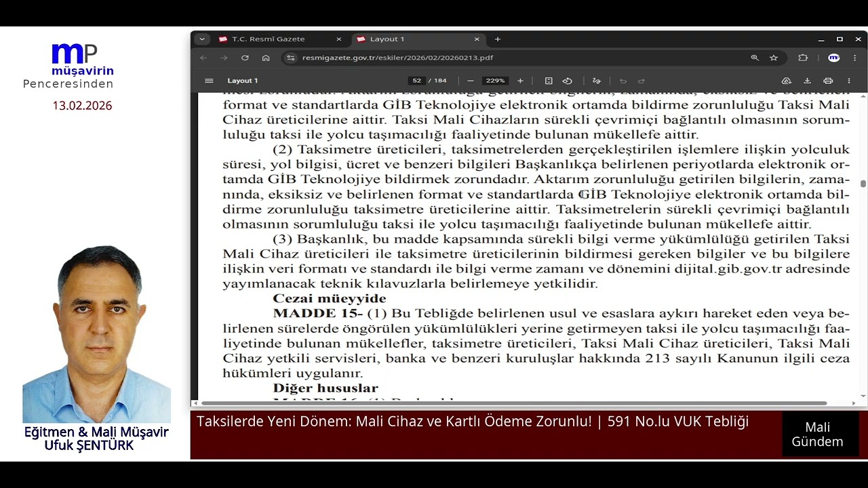Image resolution: width=868 pixels, height=488 pixels.
Task: Click the 'dijital.gib.gov.tr' address in text
Action: pos(728,268)
